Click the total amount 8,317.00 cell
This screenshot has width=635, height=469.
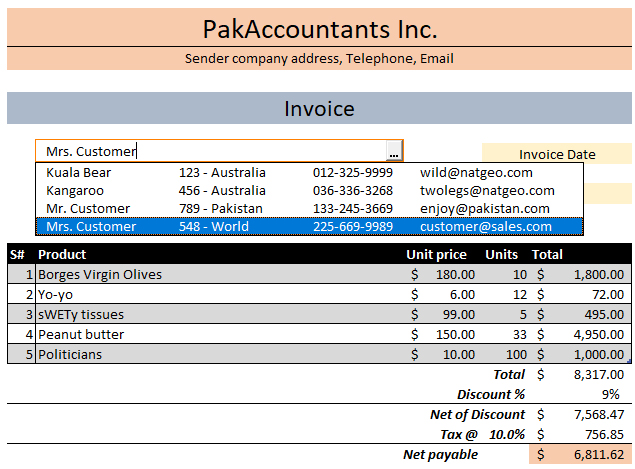point(581,374)
